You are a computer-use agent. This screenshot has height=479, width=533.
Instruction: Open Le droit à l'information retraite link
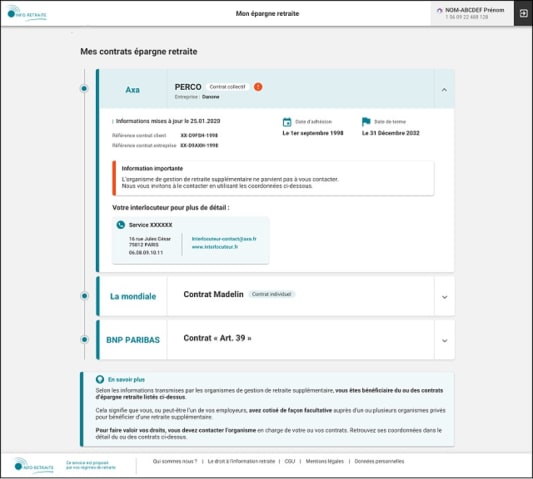pyautogui.click(x=241, y=461)
